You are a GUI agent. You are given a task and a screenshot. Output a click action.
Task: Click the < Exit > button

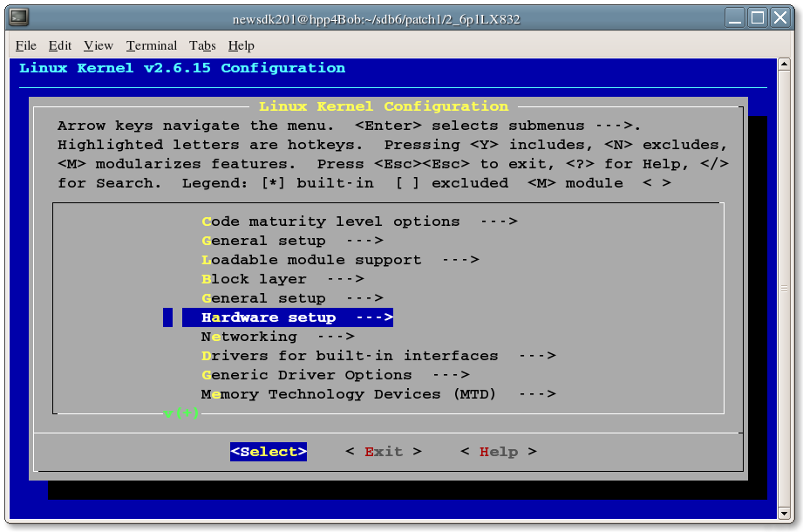pyautogui.click(x=384, y=452)
